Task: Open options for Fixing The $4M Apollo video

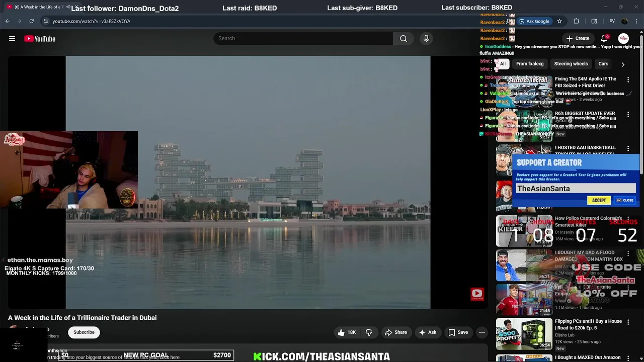Action: click(x=628, y=80)
